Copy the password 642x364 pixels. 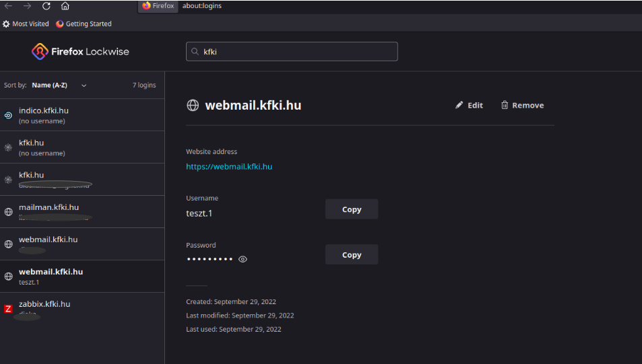pos(352,255)
